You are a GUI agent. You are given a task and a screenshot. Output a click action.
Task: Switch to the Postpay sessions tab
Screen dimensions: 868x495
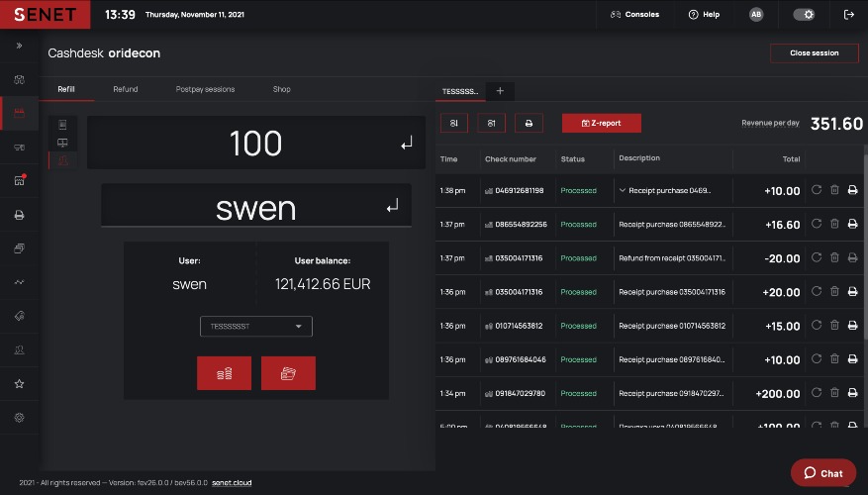tap(206, 89)
